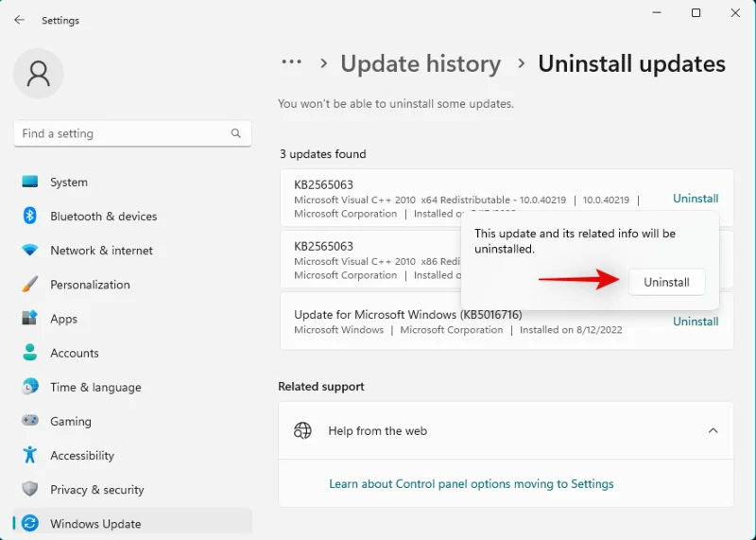Open Bluetooth & devices via its icon

coord(30,216)
